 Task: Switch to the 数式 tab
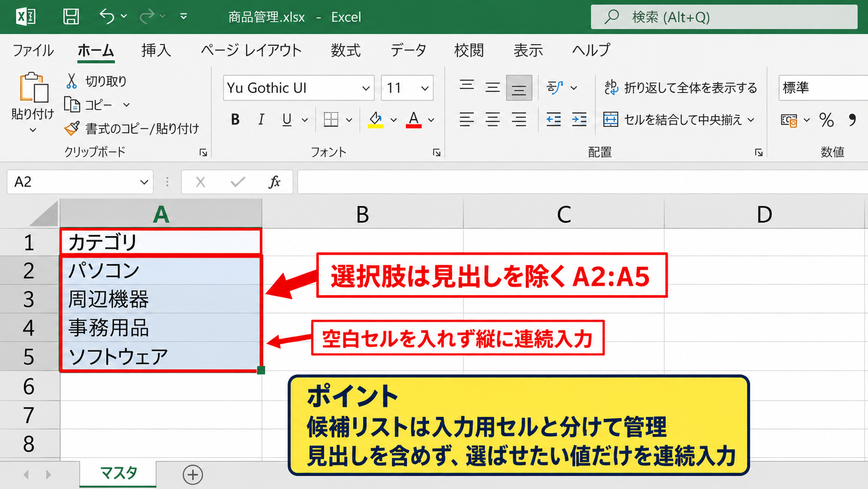coord(346,50)
